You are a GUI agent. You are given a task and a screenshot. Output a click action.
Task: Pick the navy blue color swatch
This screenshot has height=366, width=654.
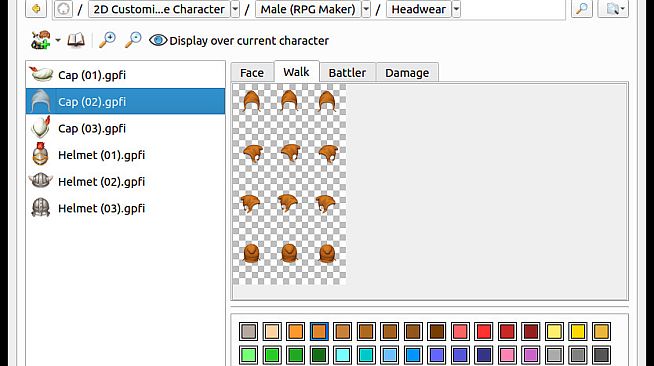(484, 355)
